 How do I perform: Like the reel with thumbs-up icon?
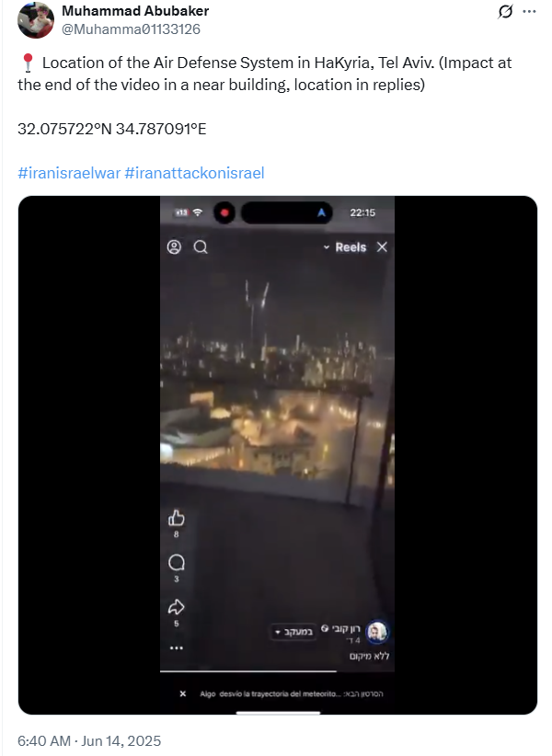[177, 519]
